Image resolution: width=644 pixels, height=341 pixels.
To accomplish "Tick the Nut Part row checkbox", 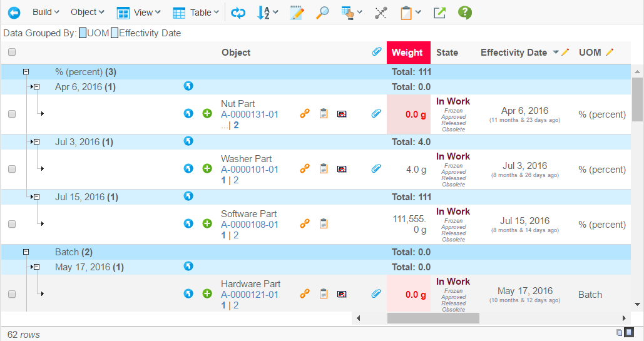I will (12, 114).
